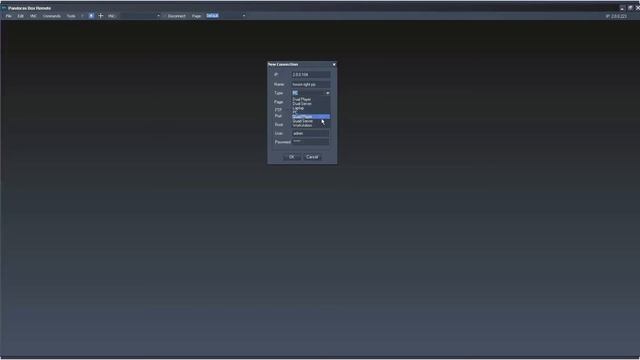Choose Laptop from Type list

[311, 108]
